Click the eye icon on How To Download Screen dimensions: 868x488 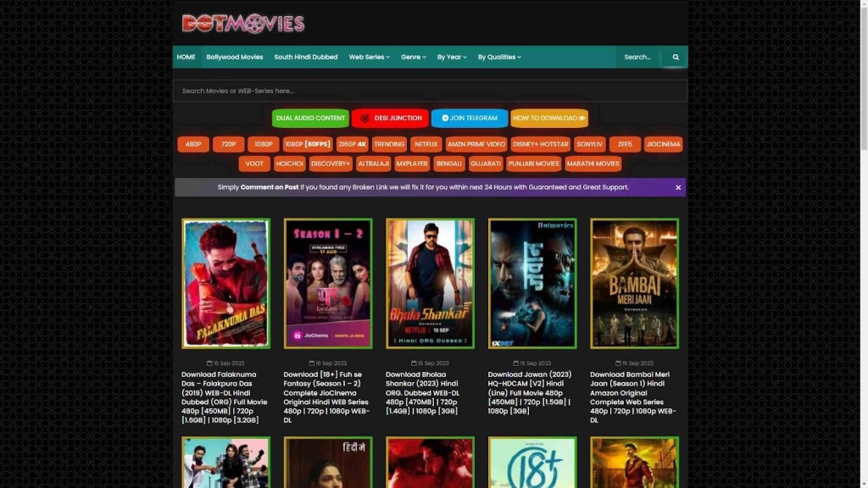[x=581, y=118]
